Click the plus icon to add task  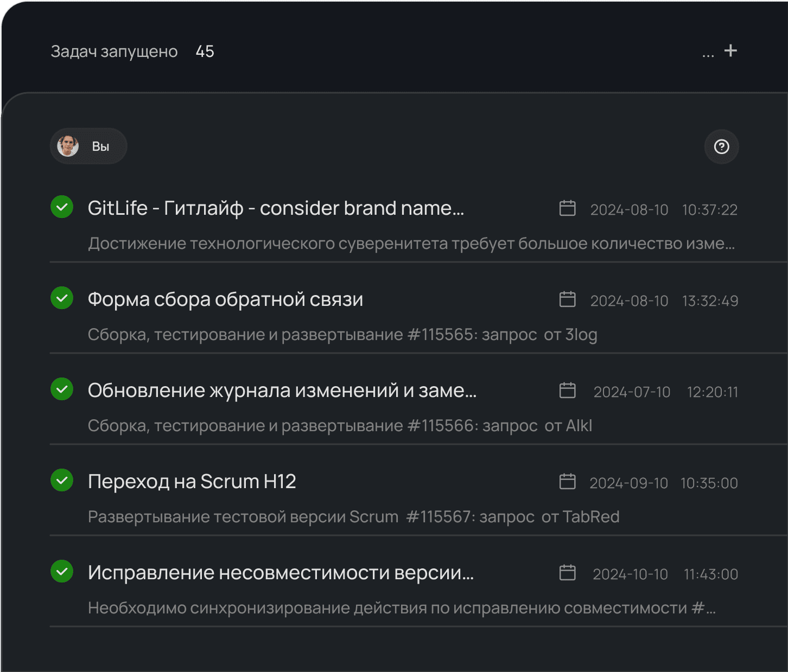(730, 51)
